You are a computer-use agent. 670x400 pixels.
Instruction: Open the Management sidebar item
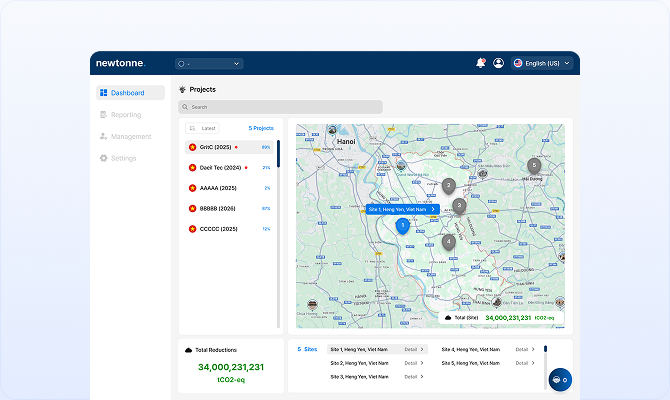[130, 136]
